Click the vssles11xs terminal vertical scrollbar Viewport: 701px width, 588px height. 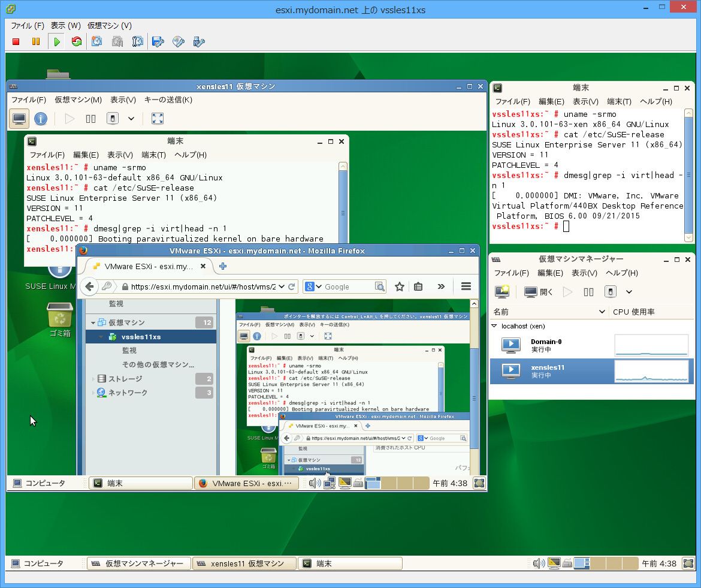(x=688, y=175)
